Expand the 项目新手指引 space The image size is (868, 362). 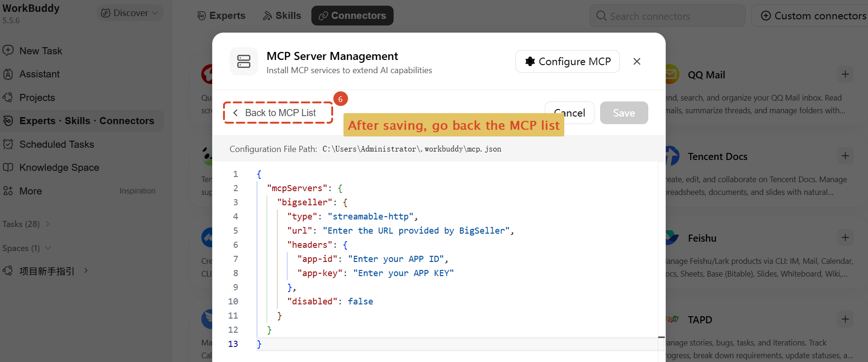[x=86, y=270]
